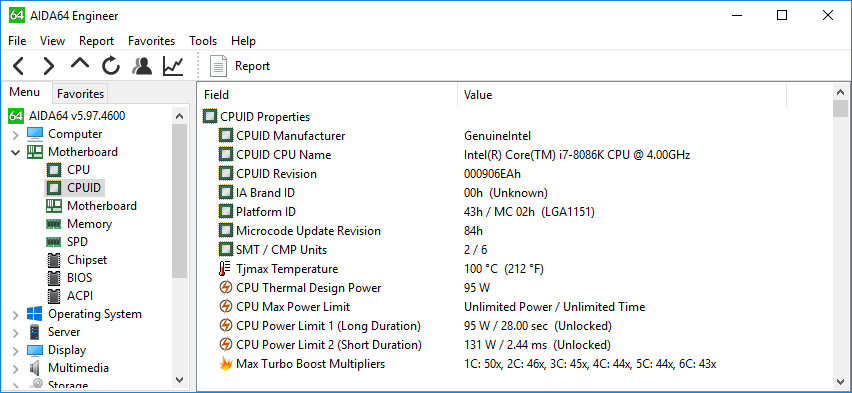Screen dimensions: 852x393
Task: Click the up-level arrow toolbar icon
Action: click(80, 64)
